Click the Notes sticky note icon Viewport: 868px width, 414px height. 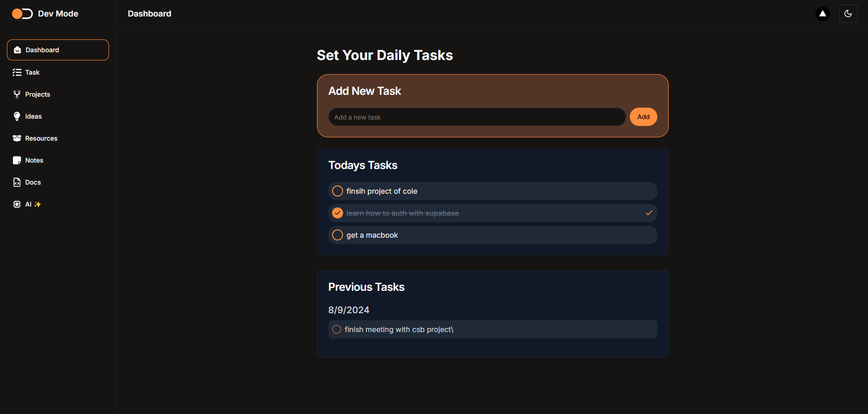(x=17, y=160)
